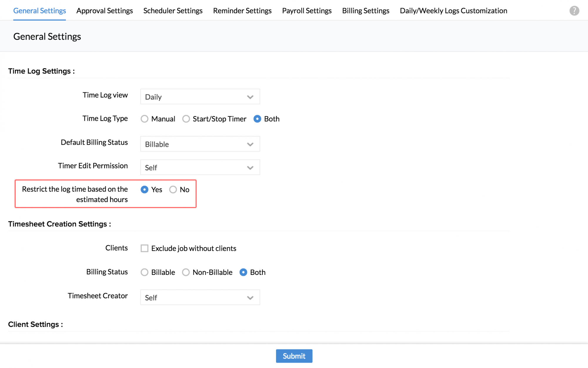Switch to Approval Settings tab

tap(104, 11)
